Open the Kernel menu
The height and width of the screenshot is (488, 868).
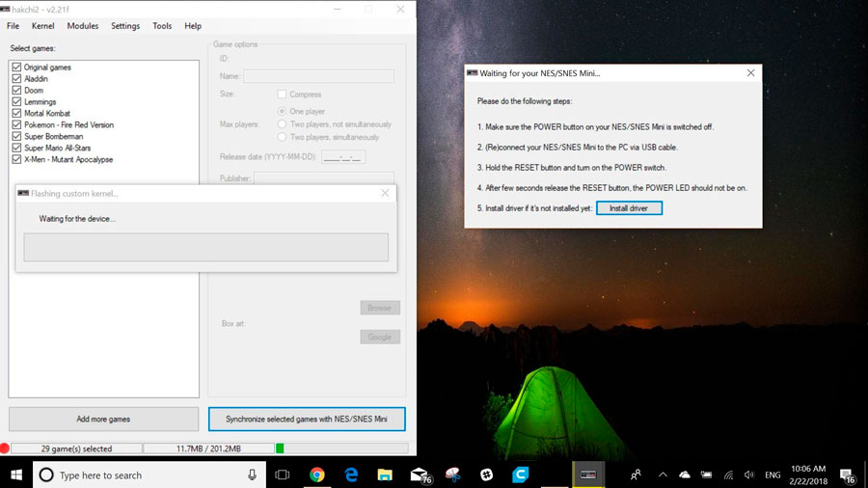click(x=42, y=26)
